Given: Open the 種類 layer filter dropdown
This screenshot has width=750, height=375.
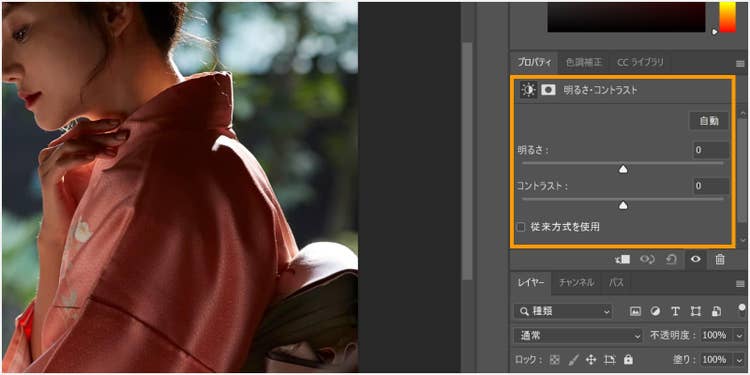Looking at the screenshot, I should pyautogui.click(x=563, y=312).
